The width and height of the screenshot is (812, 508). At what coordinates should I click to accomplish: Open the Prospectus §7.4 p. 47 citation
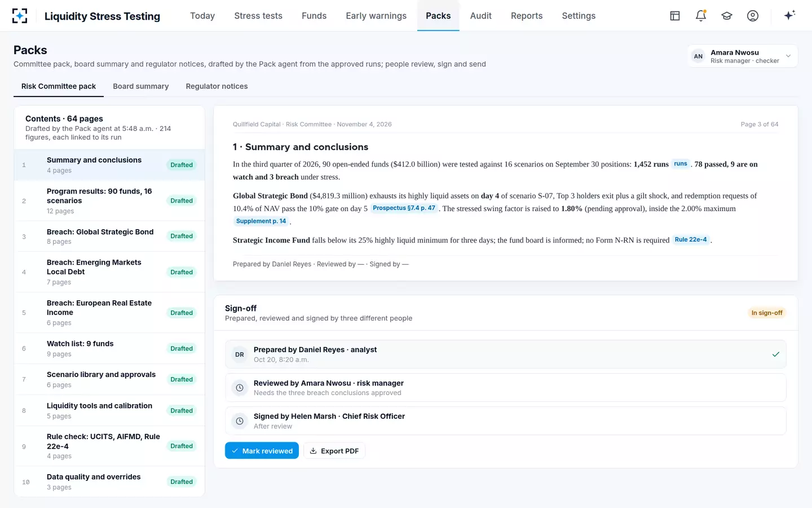tap(404, 208)
